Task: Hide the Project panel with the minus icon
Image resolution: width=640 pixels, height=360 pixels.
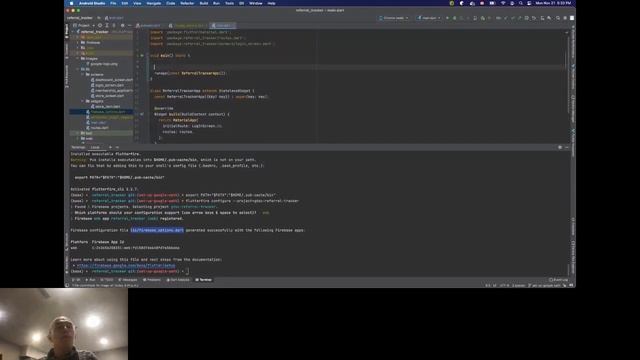Action: point(130,25)
